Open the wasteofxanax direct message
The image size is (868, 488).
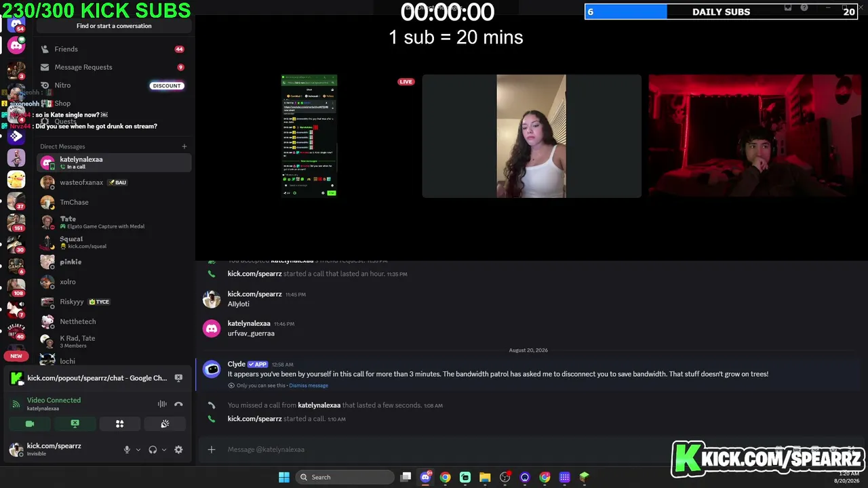coord(114,182)
